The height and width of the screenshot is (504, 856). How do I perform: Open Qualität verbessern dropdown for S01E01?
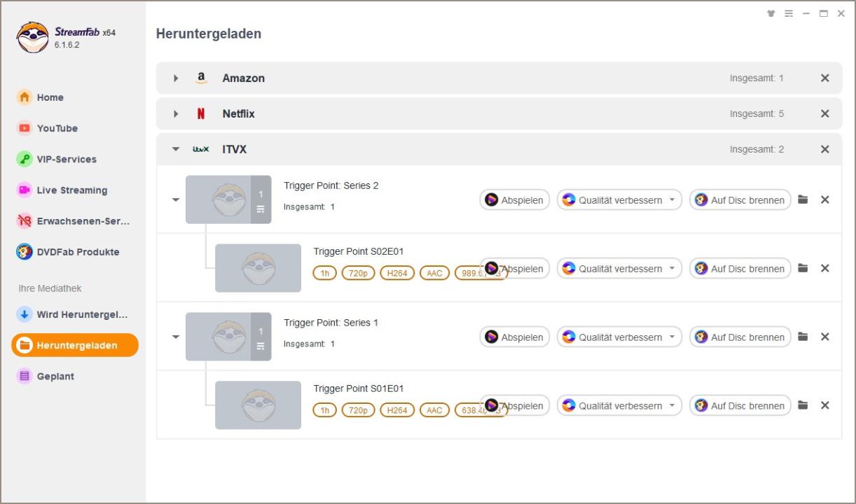pyautogui.click(x=672, y=405)
